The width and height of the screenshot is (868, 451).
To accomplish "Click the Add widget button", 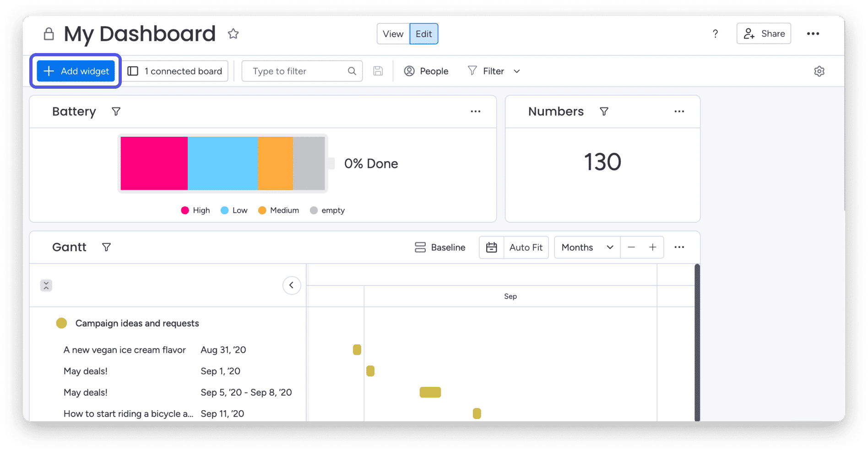I will point(76,71).
